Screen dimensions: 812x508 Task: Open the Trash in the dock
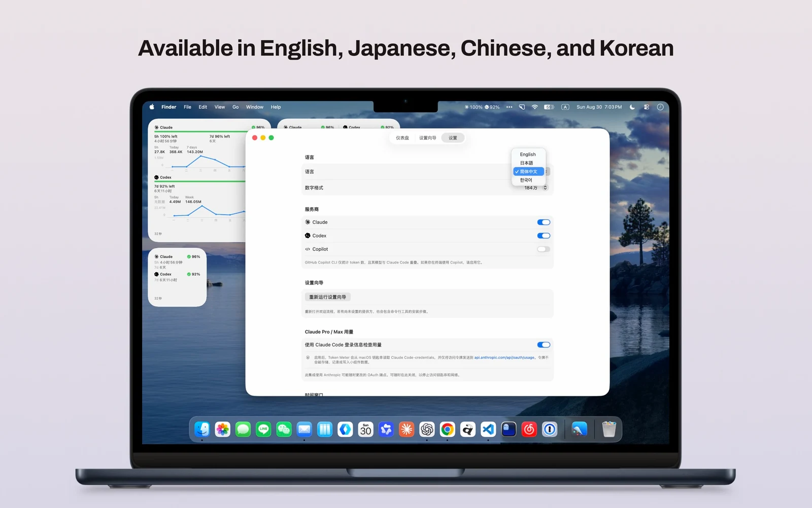pyautogui.click(x=609, y=429)
